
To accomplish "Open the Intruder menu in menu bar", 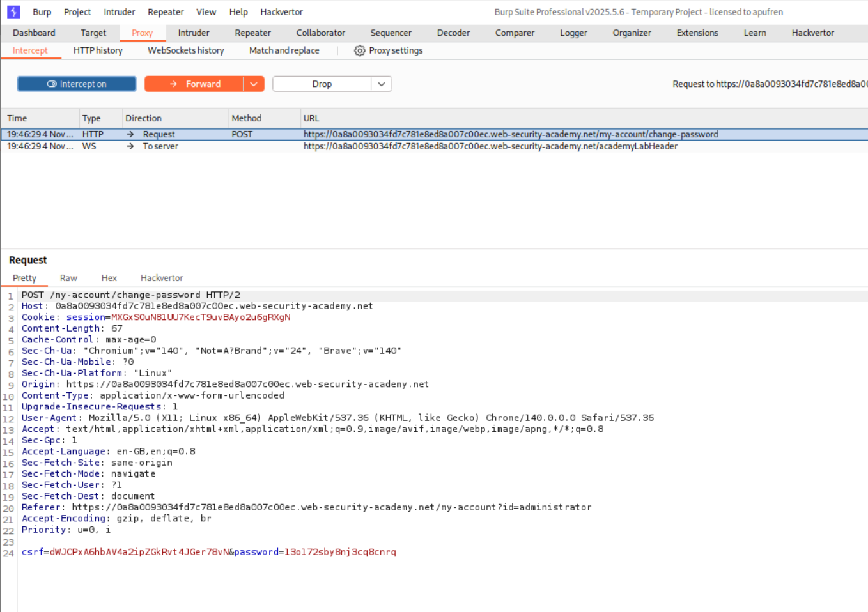I will (119, 12).
